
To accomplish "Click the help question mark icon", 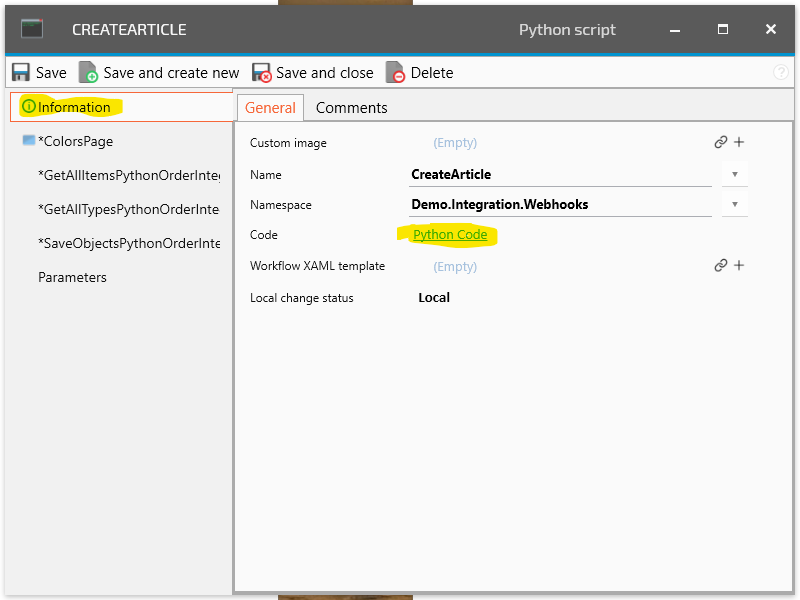I will [781, 73].
